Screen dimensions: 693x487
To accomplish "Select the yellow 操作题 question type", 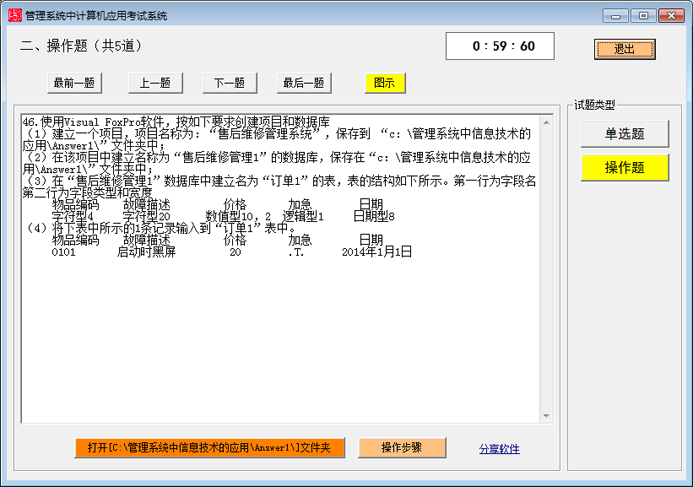I will (x=624, y=168).
